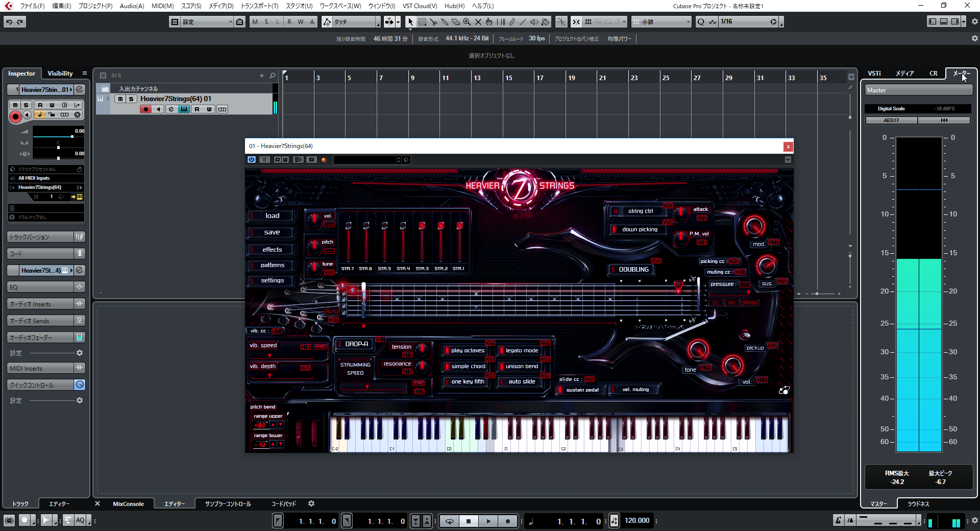Select the Color paint bucket tool
The height and width of the screenshot is (531, 980).
coord(546,21)
